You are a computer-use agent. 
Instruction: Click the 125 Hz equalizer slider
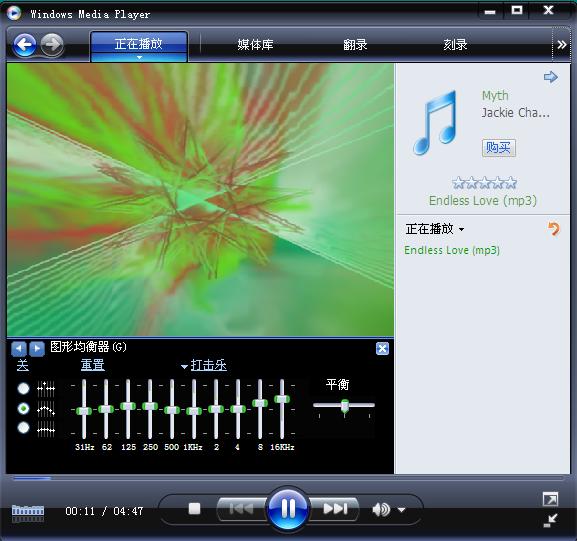tap(128, 406)
